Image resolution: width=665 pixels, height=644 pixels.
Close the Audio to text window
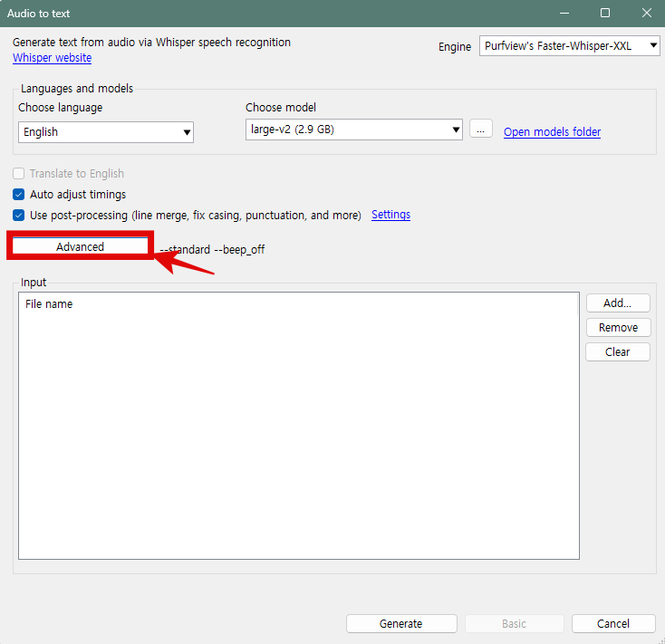[645, 14]
